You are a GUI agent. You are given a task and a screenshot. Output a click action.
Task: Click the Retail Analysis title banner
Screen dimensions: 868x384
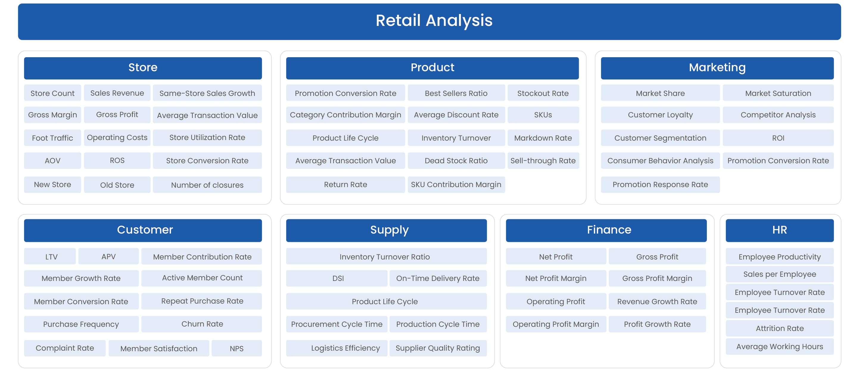(434, 21)
